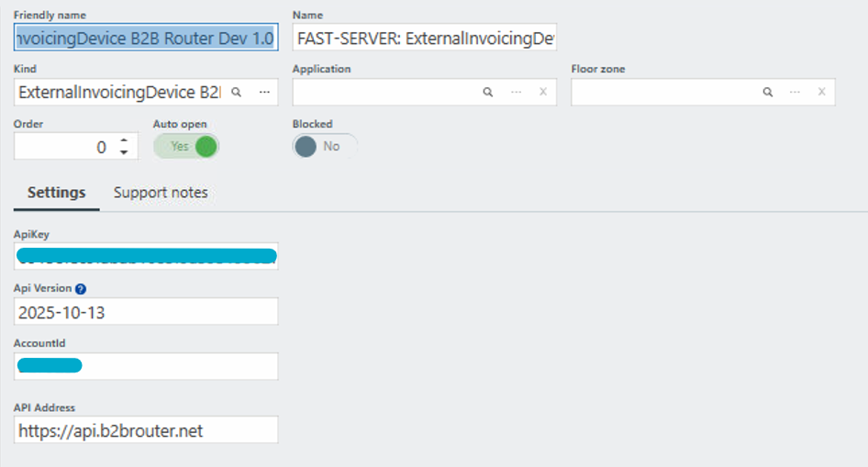Increase the Order value with up arrow

(124, 140)
